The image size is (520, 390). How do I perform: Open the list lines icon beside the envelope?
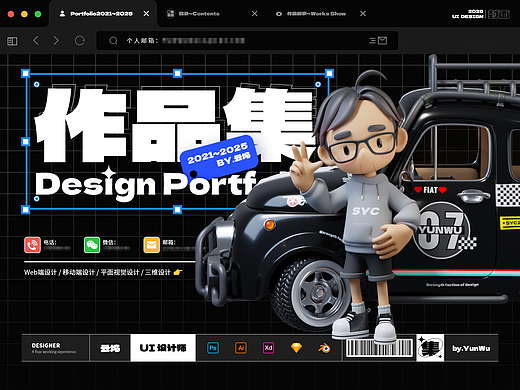[373, 41]
